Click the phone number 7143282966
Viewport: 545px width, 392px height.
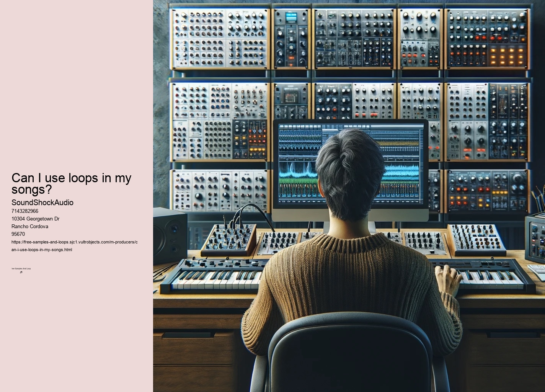pyautogui.click(x=25, y=211)
